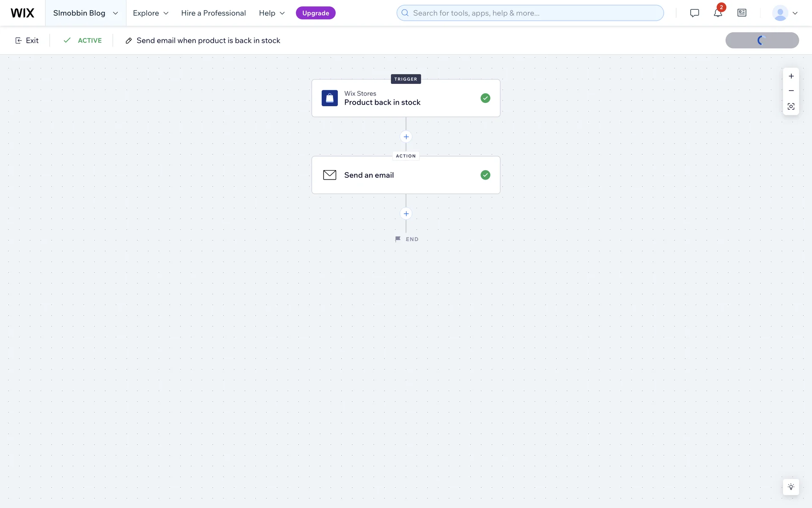Open the Help menu
Viewport: 812px width, 508px height.
[272, 13]
